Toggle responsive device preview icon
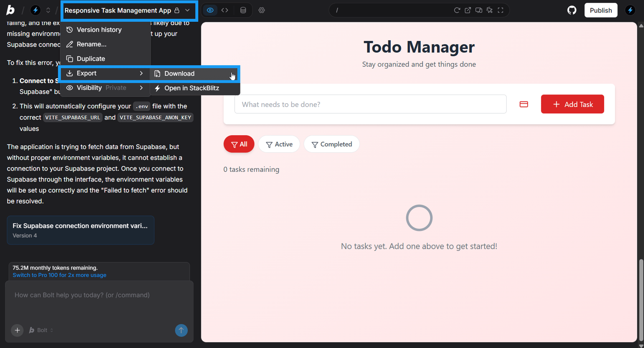The height and width of the screenshot is (348, 644). point(479,10)
